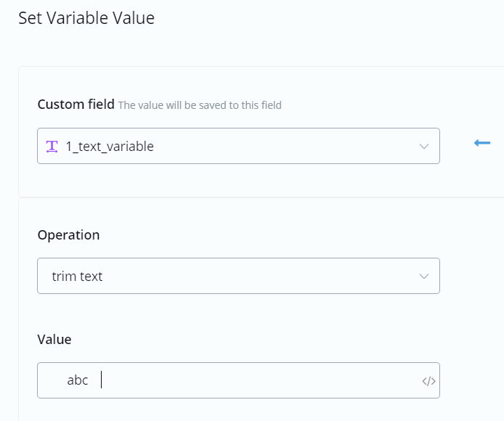Select the 1_text_variable text
This screenshot has height=421, width=504.
point(110,147)
